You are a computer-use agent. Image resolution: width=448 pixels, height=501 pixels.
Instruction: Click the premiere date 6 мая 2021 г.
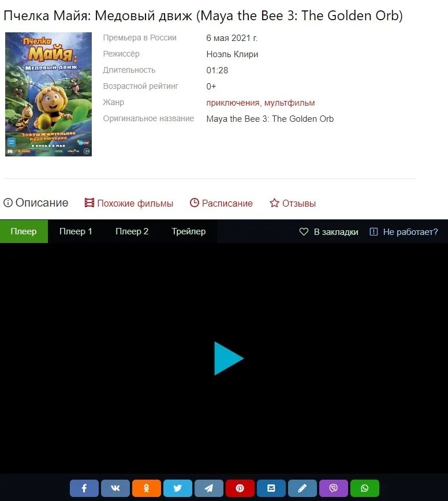tap(232, 38)
